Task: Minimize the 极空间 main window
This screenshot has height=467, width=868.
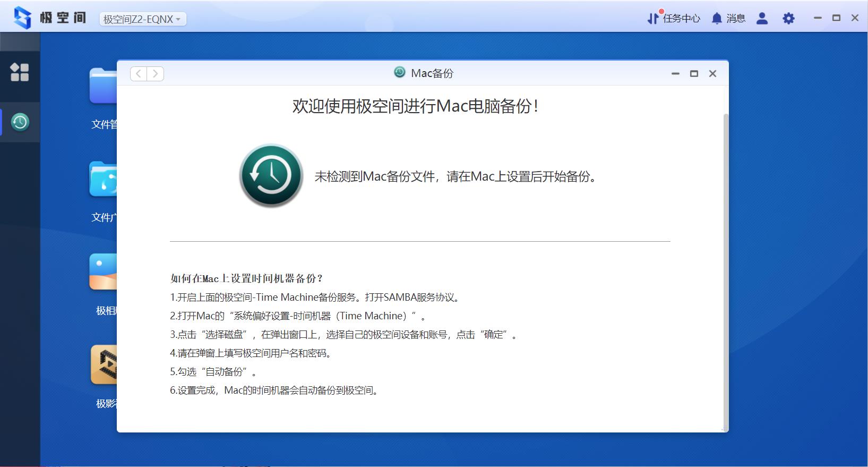Action: tap(818, 18)
